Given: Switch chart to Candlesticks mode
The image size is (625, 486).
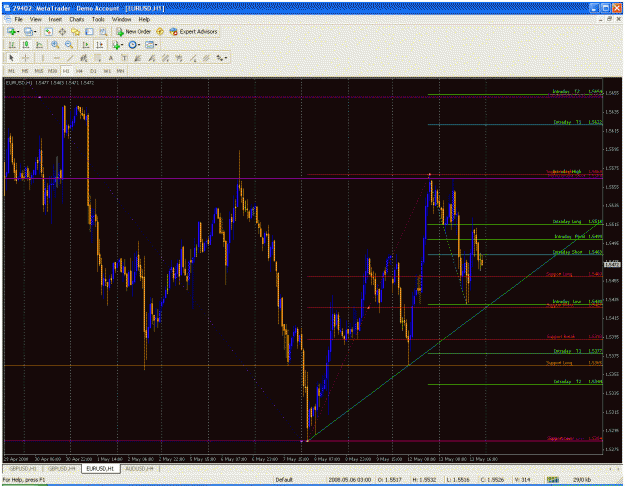Looking at the screenshot, I should tap(26, 45).
